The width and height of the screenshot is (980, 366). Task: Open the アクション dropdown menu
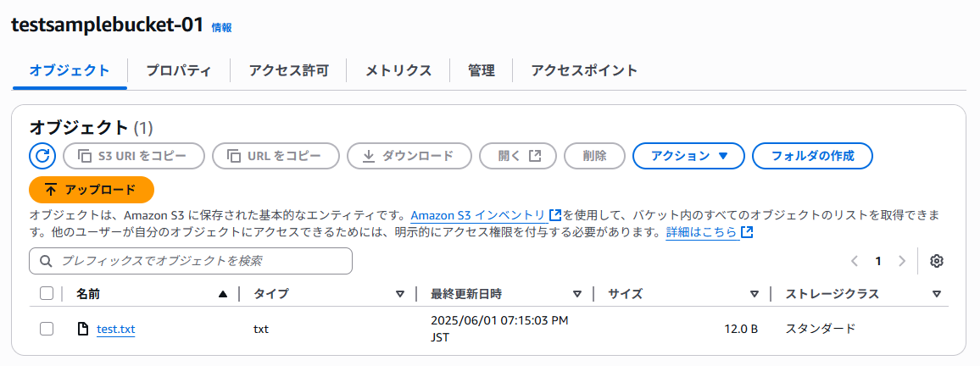688,156
